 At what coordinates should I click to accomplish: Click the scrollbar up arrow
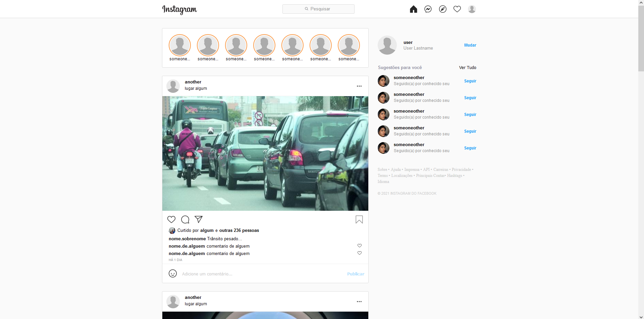641,3
